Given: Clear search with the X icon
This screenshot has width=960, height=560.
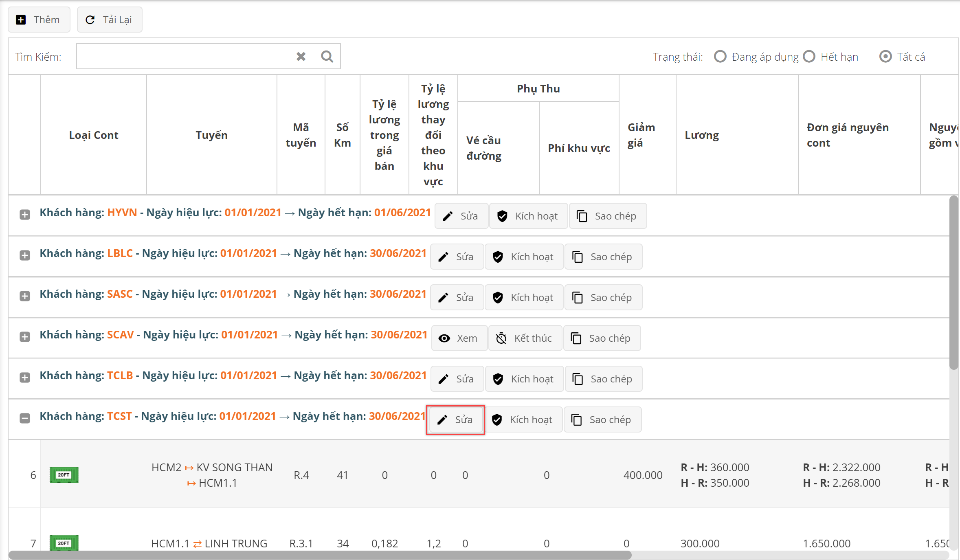Looking at the screenshot, I should [x=301, y=56].
